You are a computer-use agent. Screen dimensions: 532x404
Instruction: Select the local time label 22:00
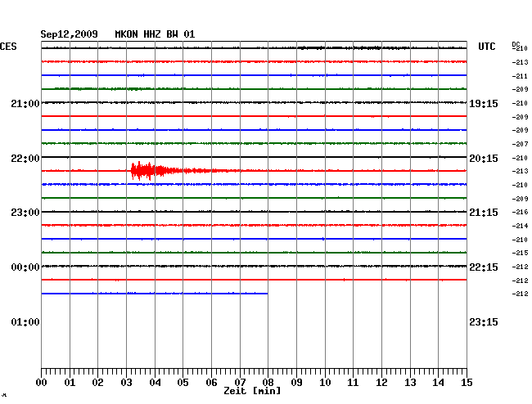coord(25,159)
